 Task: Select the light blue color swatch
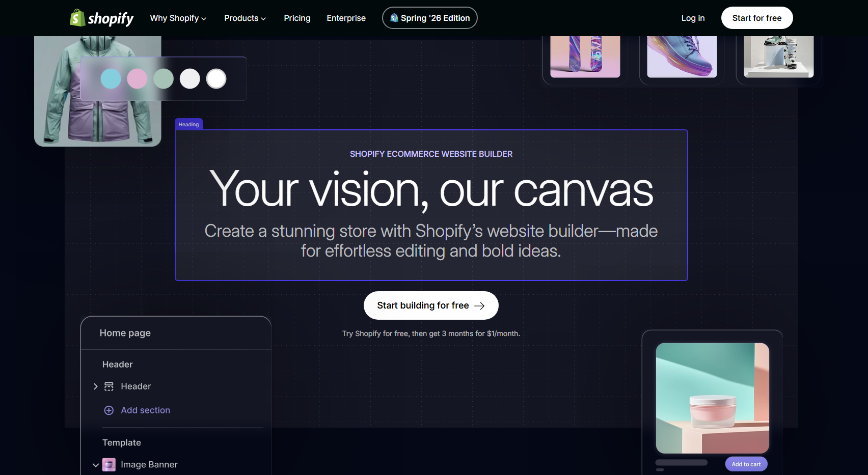pos(111,78)
